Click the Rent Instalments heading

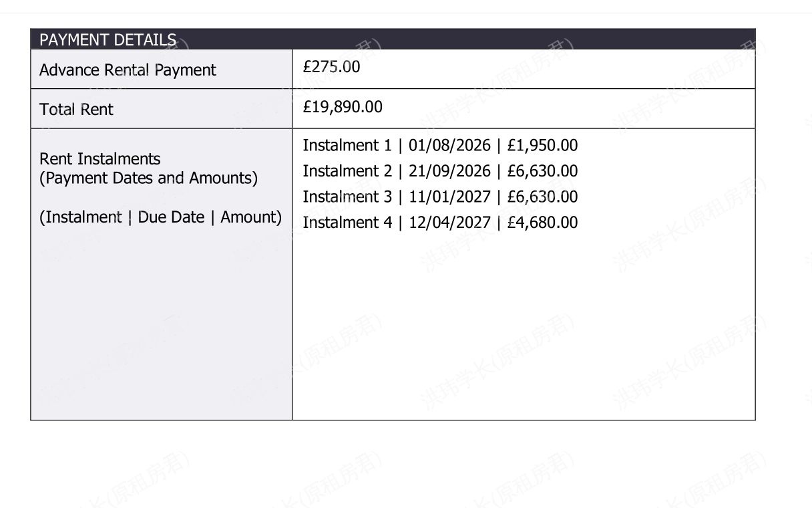[100, 159]
